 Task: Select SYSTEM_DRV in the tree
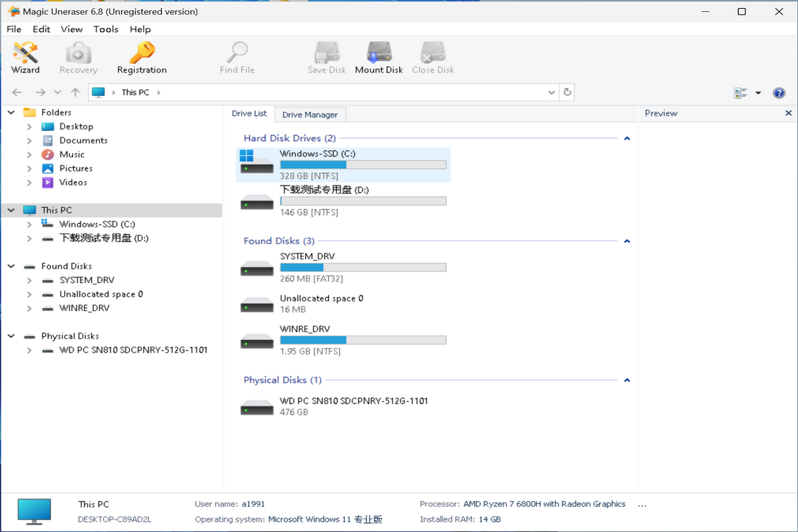[x=86, y=280]
